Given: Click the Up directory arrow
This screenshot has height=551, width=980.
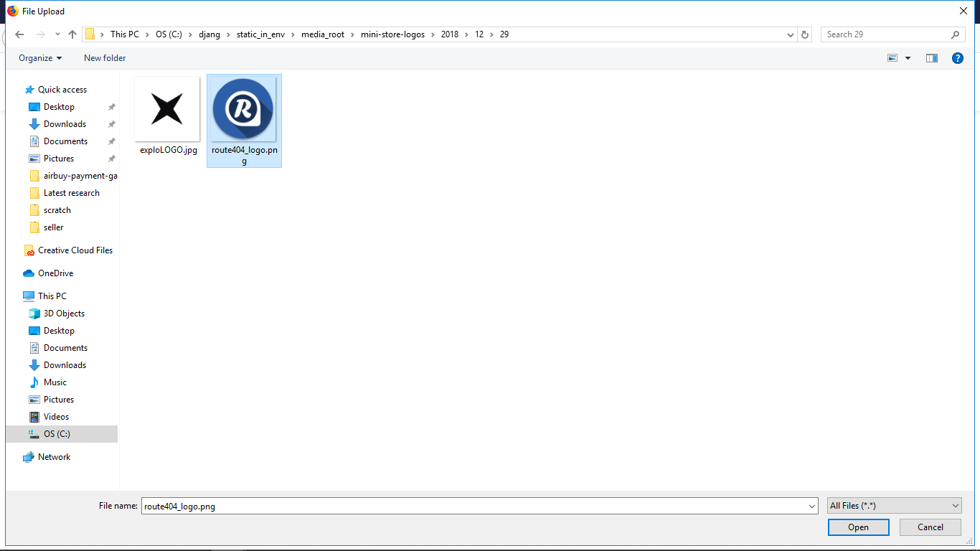Looking at the screenshot, I should (x=72, y=34).
